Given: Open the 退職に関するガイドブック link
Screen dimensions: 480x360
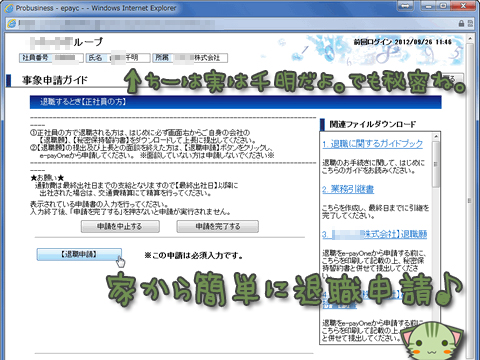Looking at the screenshot, I should pos(372,144).
